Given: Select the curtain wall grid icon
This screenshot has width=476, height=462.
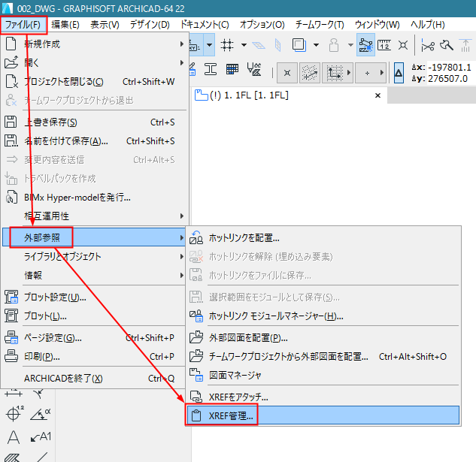Looking at the screenshot, I should pyautogui.click(x=232, y=69).
